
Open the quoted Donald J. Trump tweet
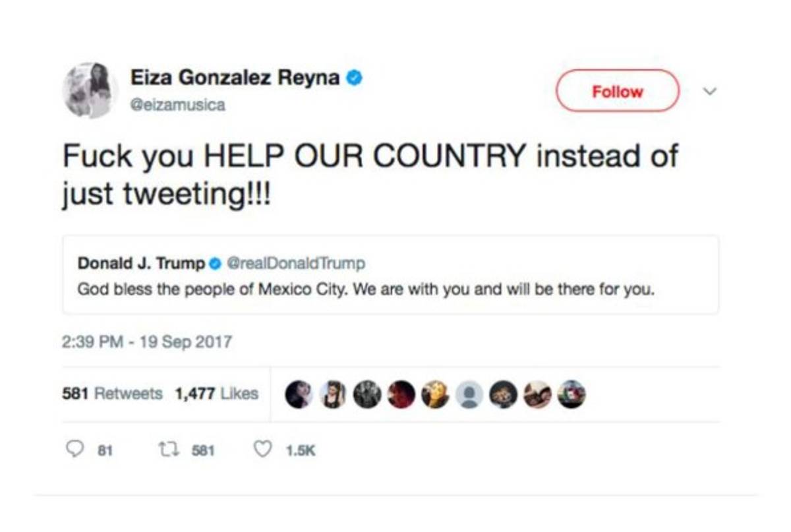tap(390, 289)
